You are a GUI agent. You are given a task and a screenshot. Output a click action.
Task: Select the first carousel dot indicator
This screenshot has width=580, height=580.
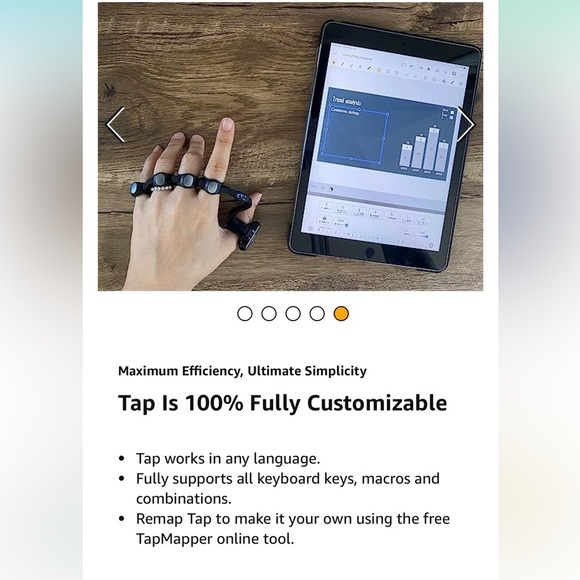click(x=245, y=314)
